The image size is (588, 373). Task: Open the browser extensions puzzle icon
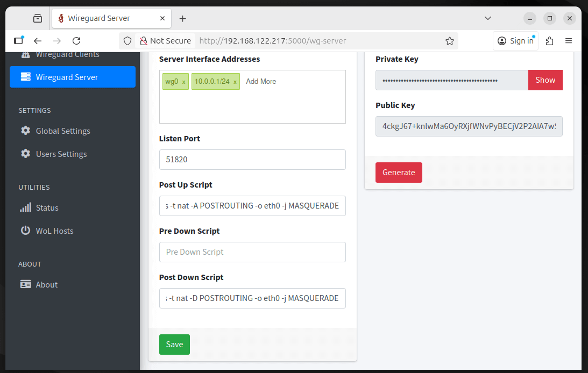point(549,40)
